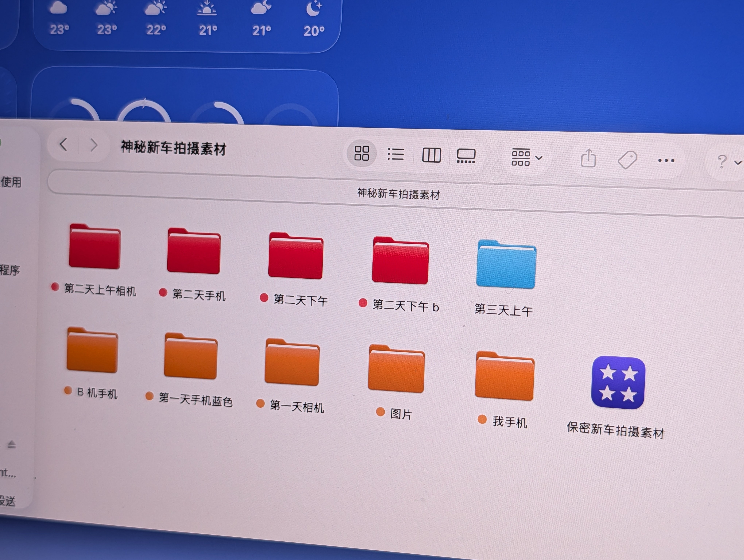The image size is (744, 560).
Task: Click the tag edit icon
Action: click(627, 160)
